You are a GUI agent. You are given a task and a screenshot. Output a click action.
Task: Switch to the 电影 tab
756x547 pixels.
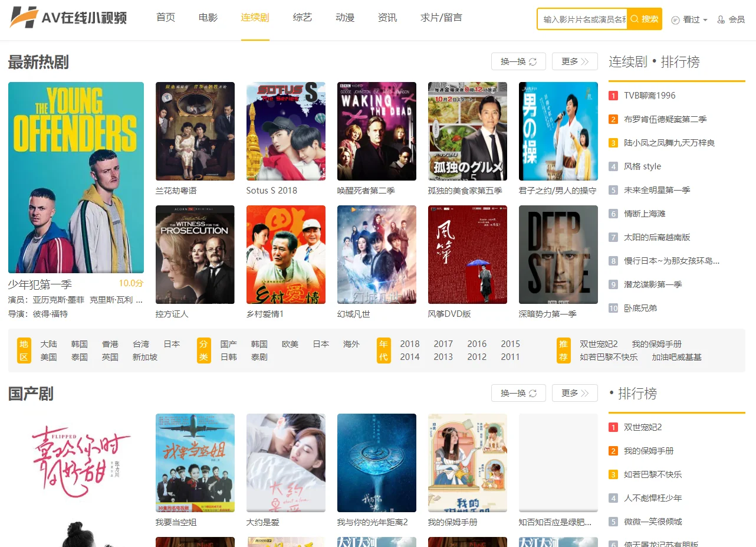pyautogui.click(x=208, y=18)
